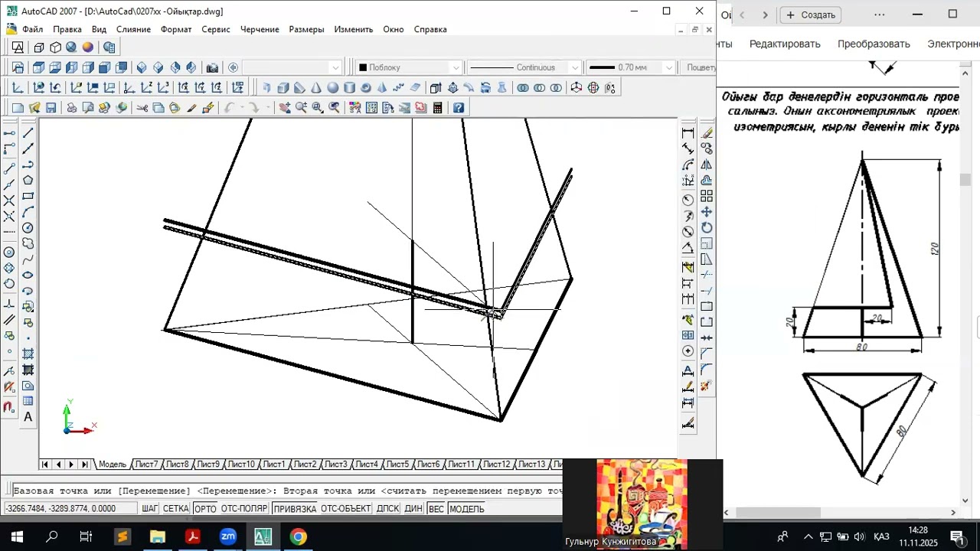Screen dimensions: 980x551
Task: Activate the Pan realtime hand tool
Action: click(x=285, y=108)
